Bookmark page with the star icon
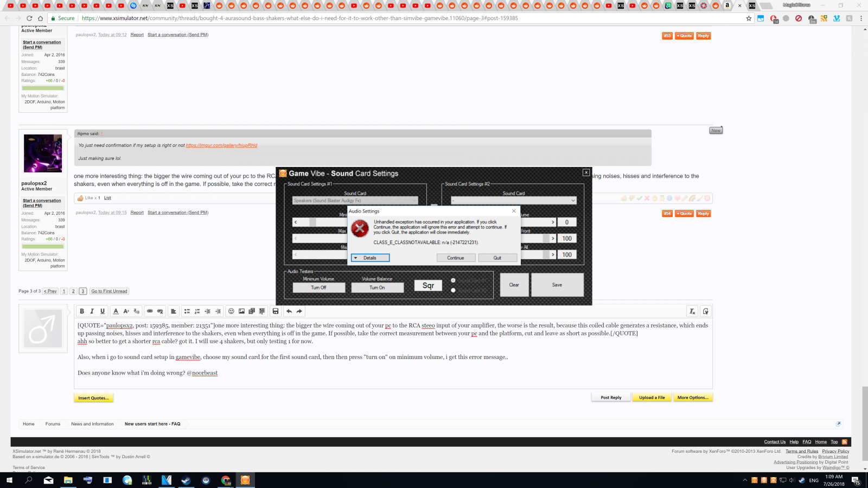This screenshot has width=868, height=488. pyautogui.click(x=749, y=18)
